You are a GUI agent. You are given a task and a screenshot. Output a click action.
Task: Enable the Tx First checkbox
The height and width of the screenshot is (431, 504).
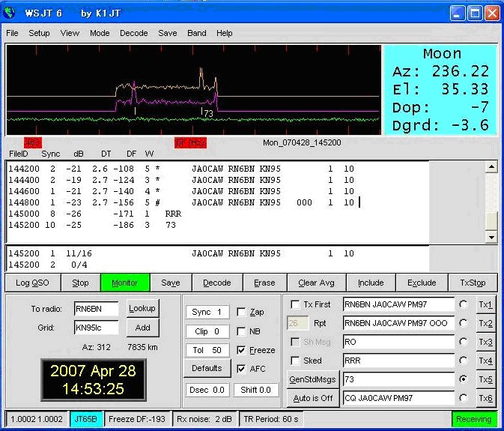(295, 304)
